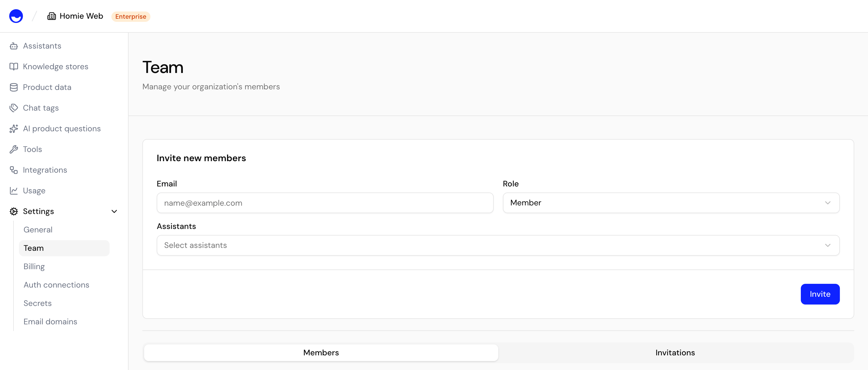868x370 pixels.
Task: Click the Usage chart icon
Action: click(14, 190)
